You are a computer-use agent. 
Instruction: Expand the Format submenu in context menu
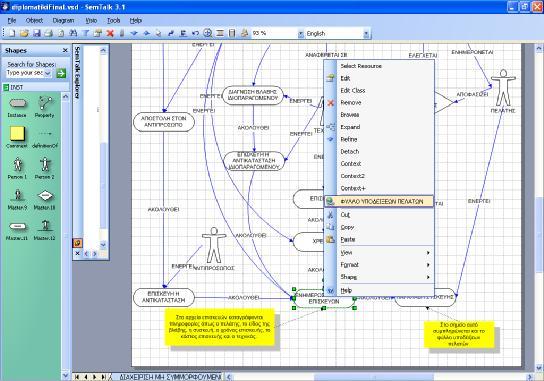coord(379,265)
